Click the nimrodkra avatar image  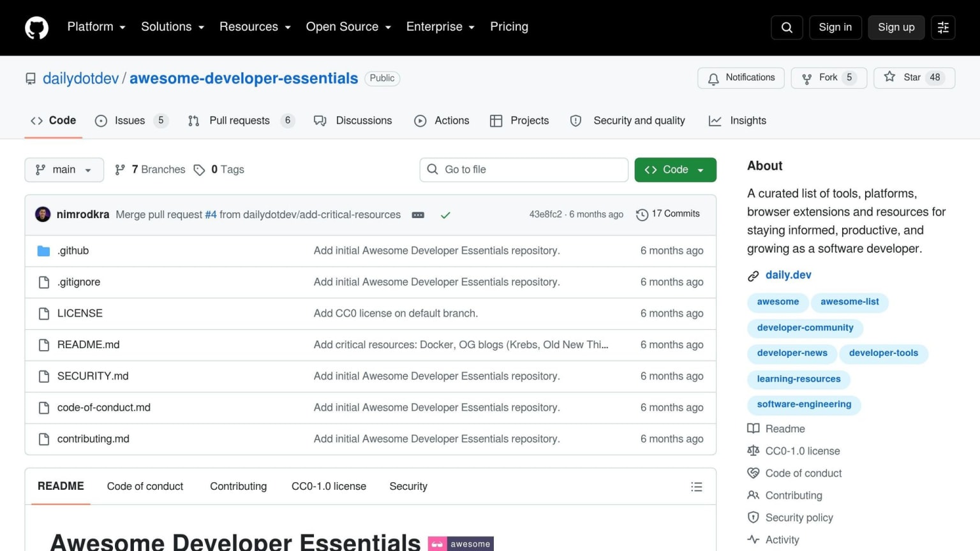[x=43, y=214]
